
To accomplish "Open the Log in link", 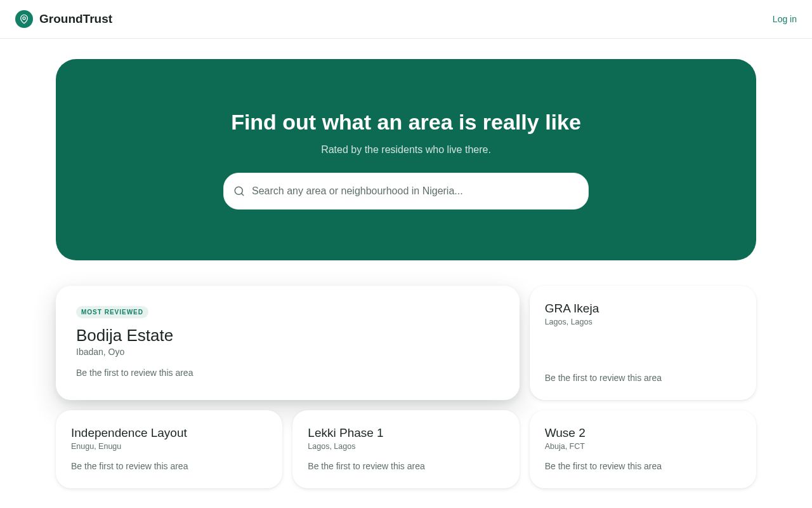I will point(784,19).
